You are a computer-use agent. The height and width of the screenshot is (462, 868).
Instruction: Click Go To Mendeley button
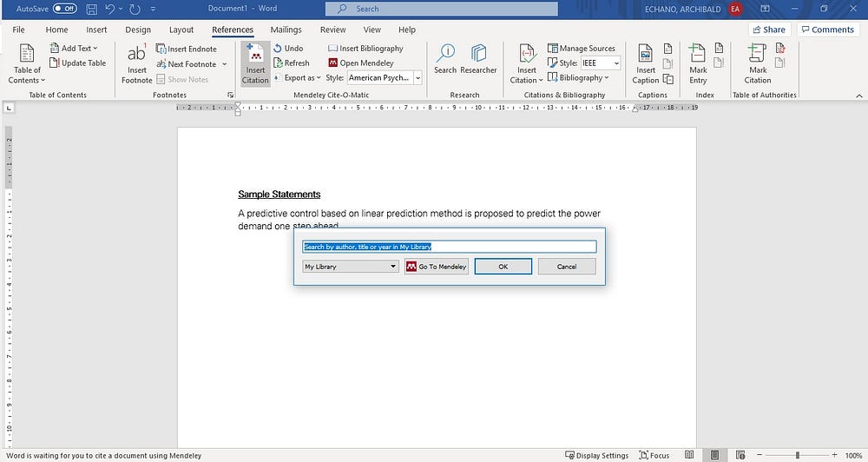437,267
